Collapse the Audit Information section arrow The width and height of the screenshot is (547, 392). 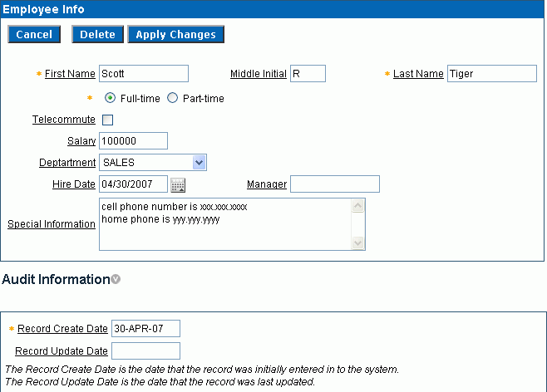pyautogui.click(x=116, y=280)
